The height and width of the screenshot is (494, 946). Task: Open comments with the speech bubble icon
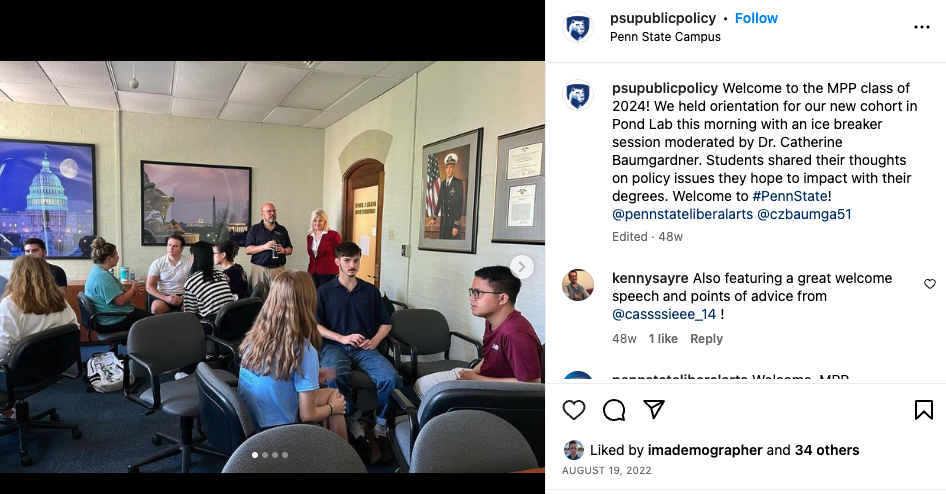tap(614, 410)
